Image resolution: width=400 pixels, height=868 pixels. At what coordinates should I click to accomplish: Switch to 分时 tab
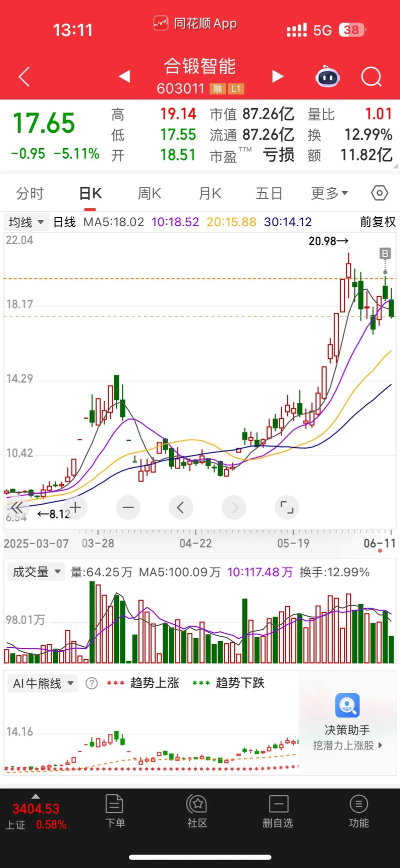(30, 193)
